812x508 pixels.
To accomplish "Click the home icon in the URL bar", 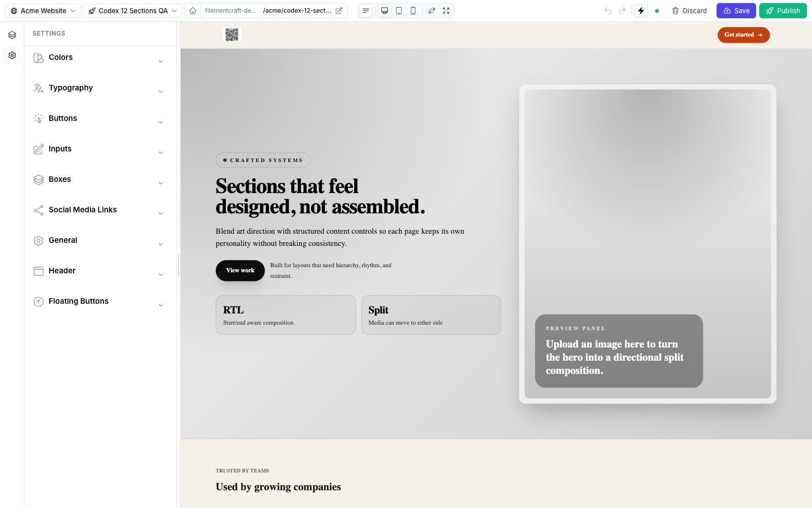I will [x=193, y=11].
